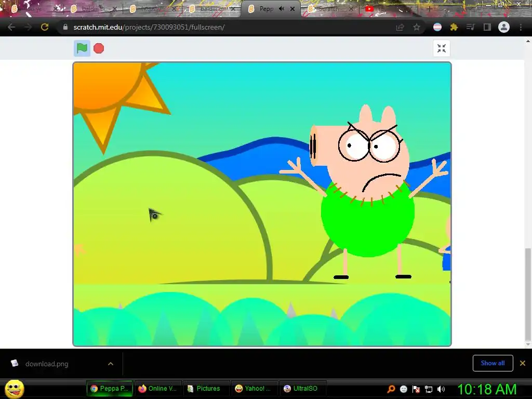Viewport: 532px width, 399px height.
Task: Mute the Peppa tab via speaker icon
Action: (x=281, y=9)
